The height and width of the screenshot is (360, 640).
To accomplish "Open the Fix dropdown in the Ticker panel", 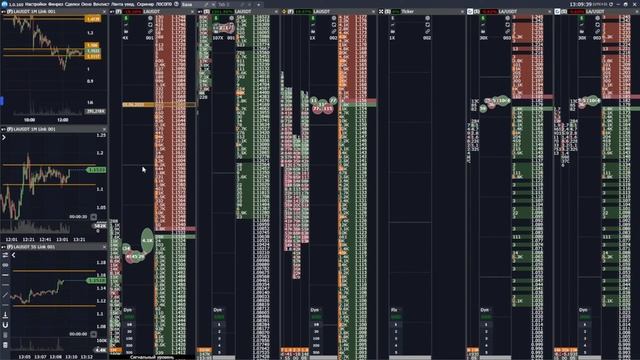I will (395, 310).
